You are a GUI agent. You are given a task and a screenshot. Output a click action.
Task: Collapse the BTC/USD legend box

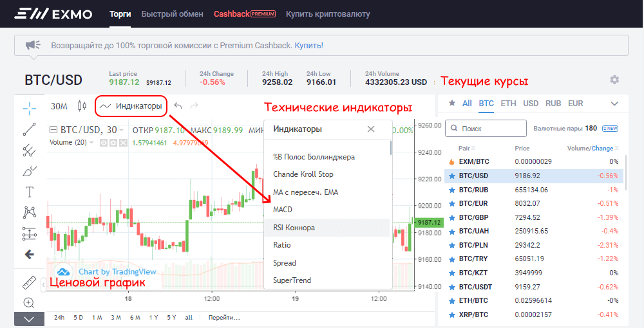[x=53, y=130]
